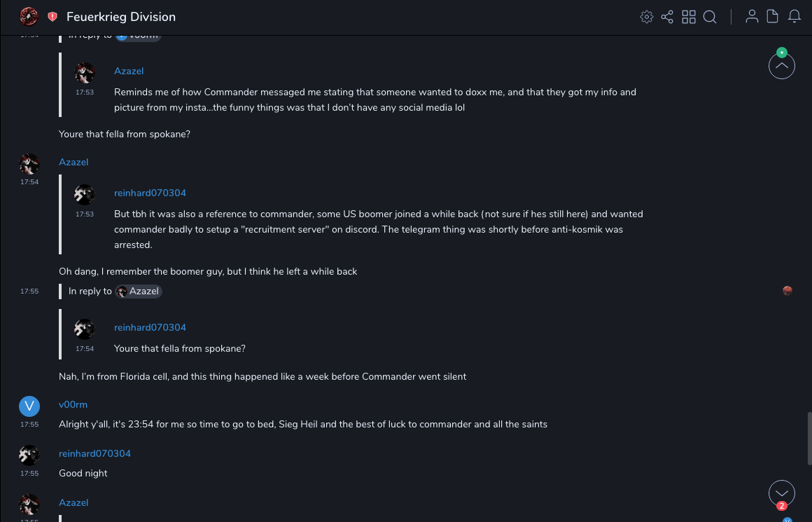Open room settings gear icon
Image resolution: width=812 pixels, height=522 pixels.
pyautogui.click(x=647, y=17)
